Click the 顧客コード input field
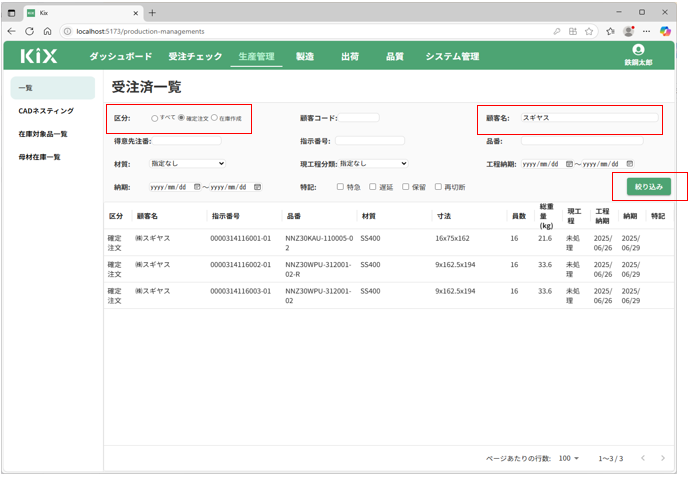Screen dimensions: 693x477 pos(358,118)
